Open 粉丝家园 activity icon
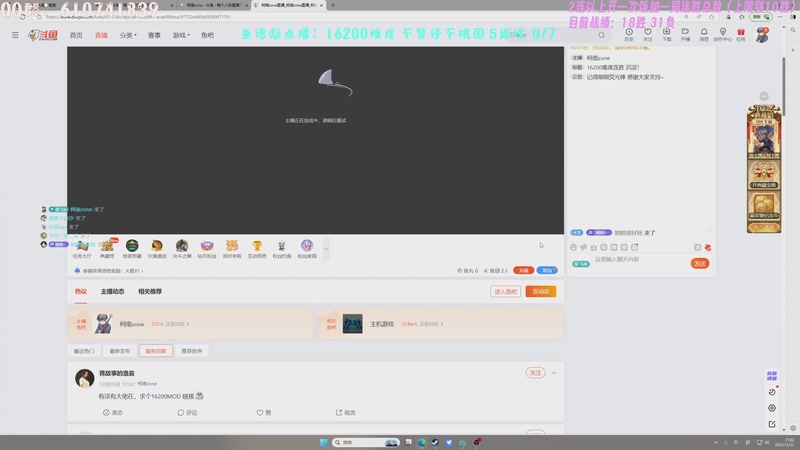 tap(307, 249)
